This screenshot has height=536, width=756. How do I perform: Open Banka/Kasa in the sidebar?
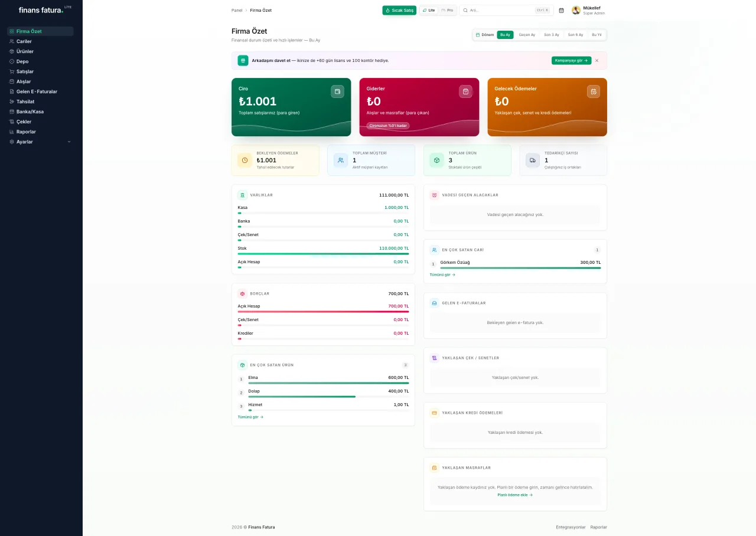click(40, 112)
